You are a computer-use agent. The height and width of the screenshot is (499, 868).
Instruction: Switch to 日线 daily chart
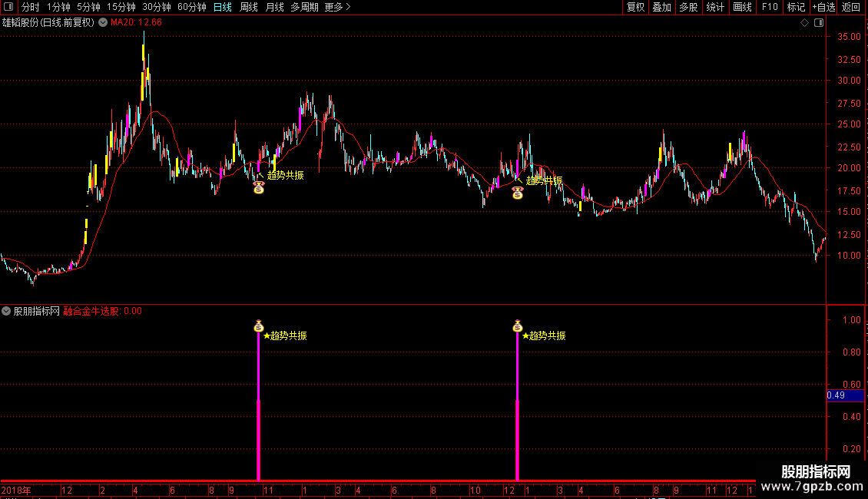[x=223, y=7]
